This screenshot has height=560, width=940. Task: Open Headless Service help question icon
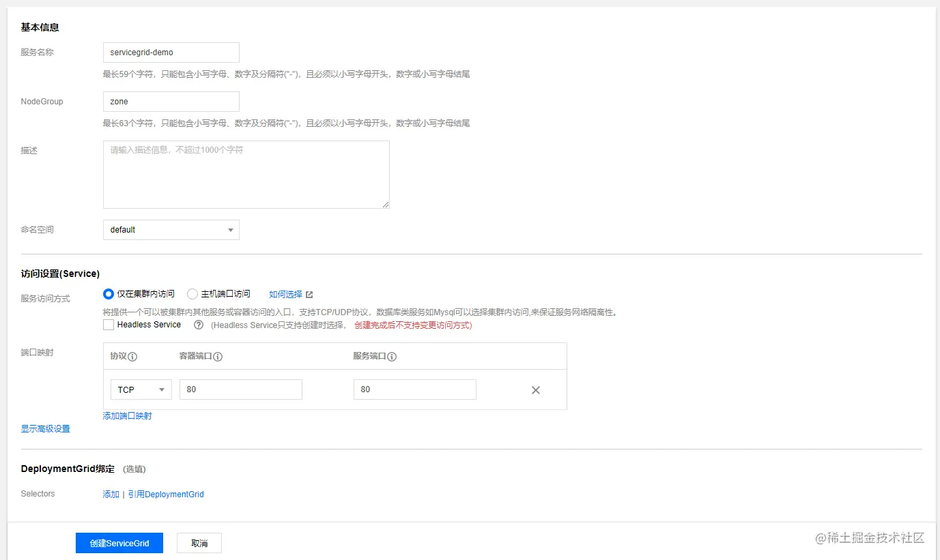(x=199, y=325)
